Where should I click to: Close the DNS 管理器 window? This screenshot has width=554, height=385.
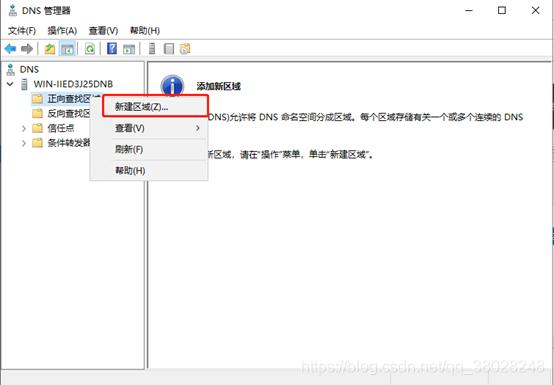pos(536,11)
